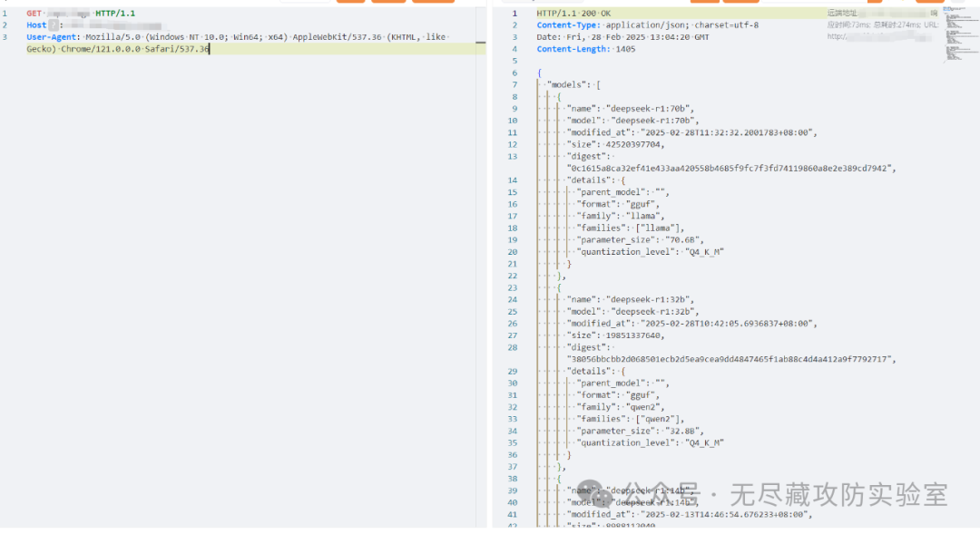
Task: Click the HTTP/1.1 200 OK status line
Action: [573, 13]
